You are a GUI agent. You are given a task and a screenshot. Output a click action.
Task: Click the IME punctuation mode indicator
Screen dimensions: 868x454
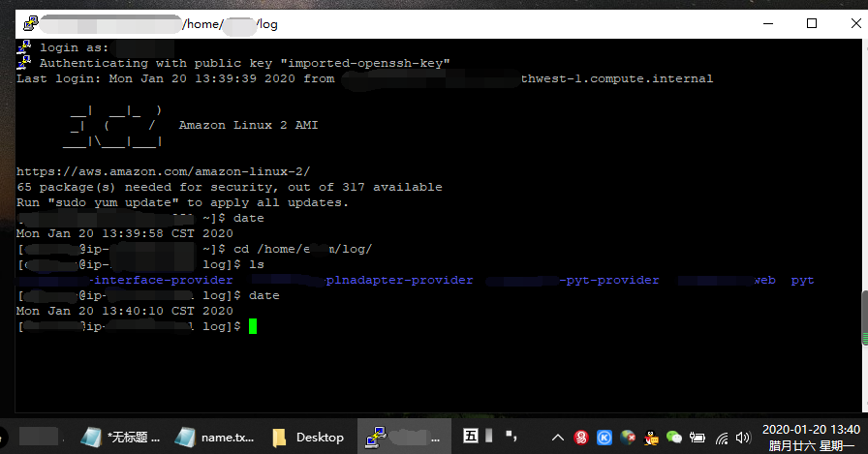[x=511, y=436]
